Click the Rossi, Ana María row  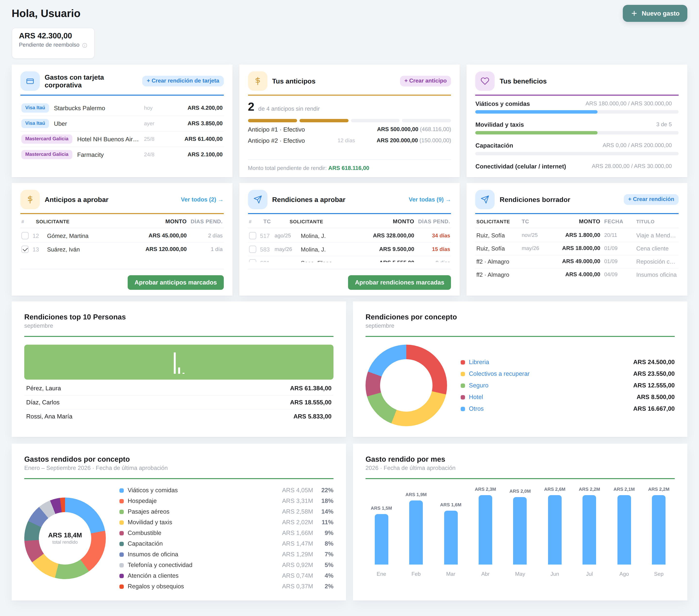pyautogui.click(x=178, y=416)
